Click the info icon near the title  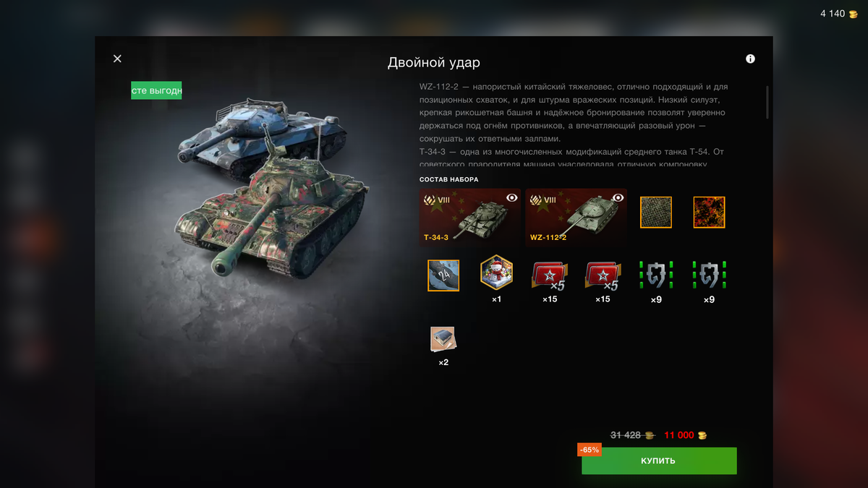[x=750, y=59]
